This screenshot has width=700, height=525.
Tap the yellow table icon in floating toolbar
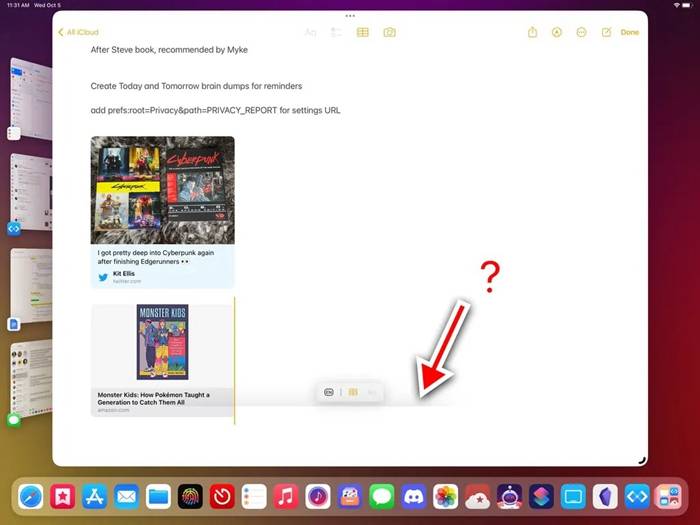[353, 392]
